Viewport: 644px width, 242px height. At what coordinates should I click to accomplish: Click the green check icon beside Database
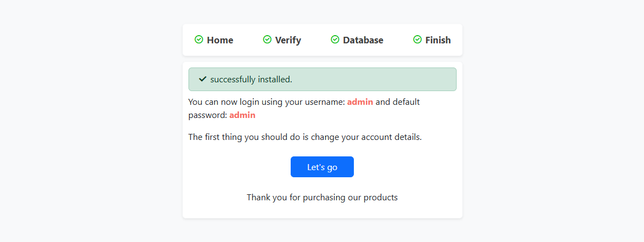point(335,40)
